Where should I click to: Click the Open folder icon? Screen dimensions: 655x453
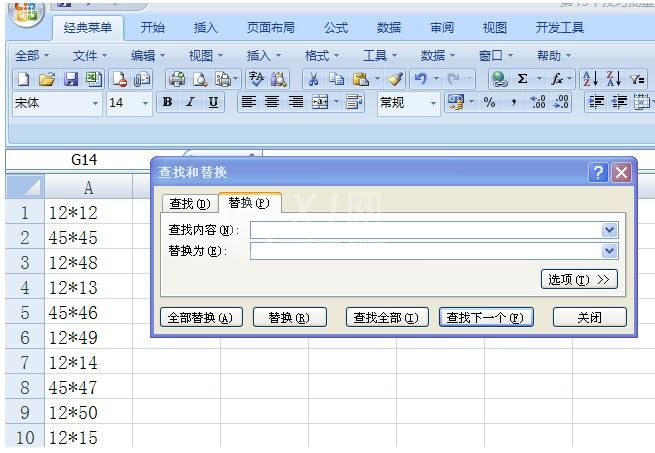tap(47, 79)
